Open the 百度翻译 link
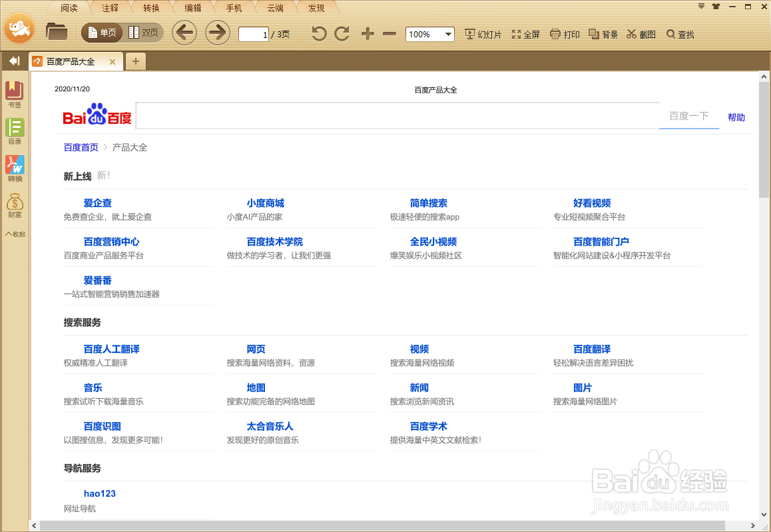 [592, 349]
